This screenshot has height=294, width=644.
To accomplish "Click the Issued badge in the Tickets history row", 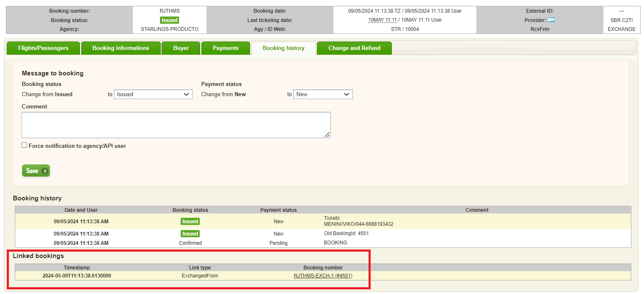I will (190, 222).
